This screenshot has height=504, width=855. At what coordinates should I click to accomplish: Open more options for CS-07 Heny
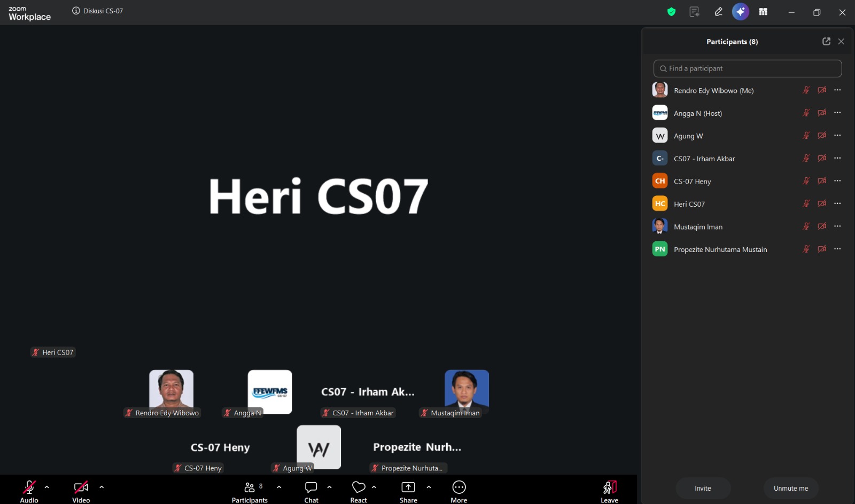[x=837, y=181]
